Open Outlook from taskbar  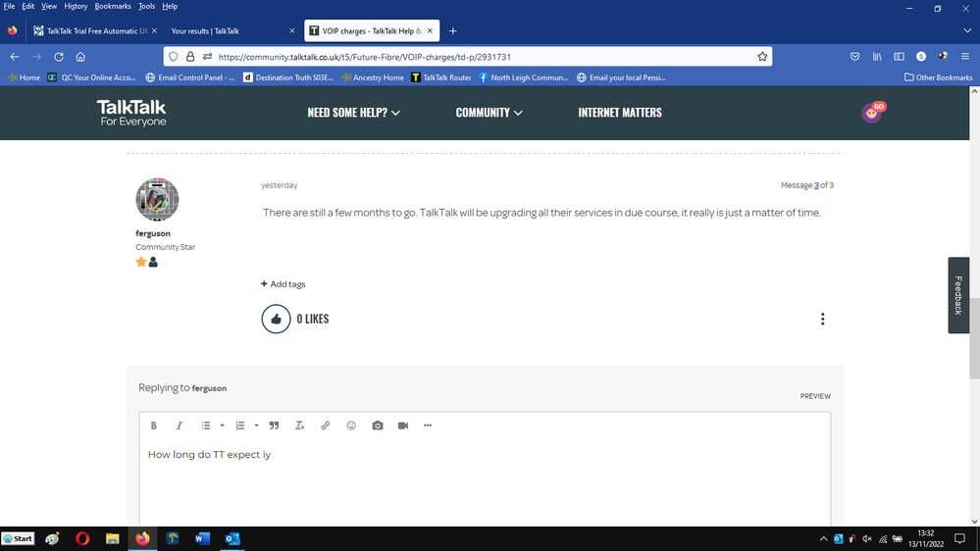tap(232, 538)
